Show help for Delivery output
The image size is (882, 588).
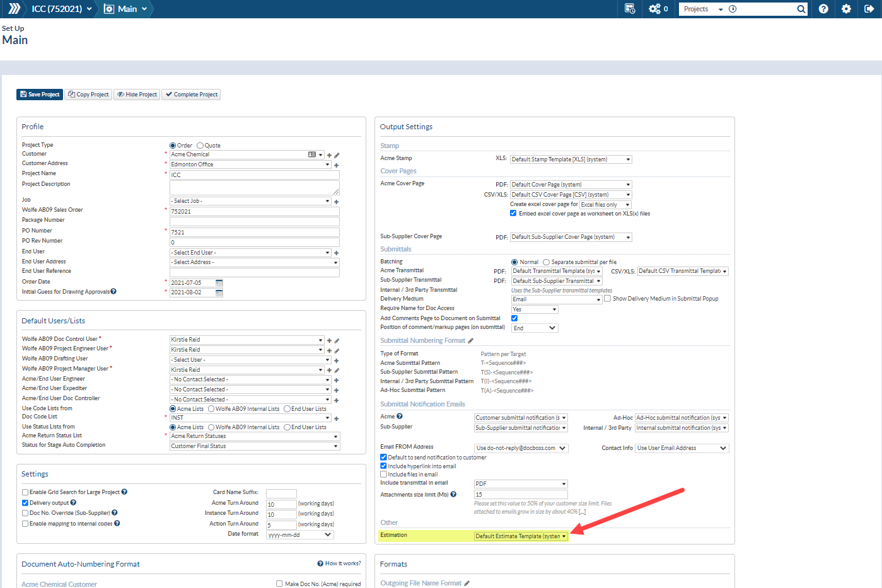[x=73, y=502]
